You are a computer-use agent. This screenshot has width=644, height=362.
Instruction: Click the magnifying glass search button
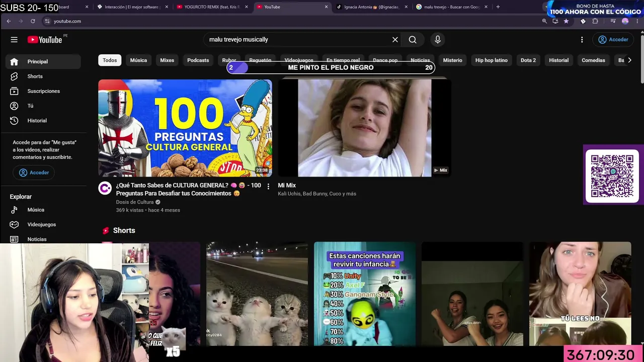coord(413,40)
